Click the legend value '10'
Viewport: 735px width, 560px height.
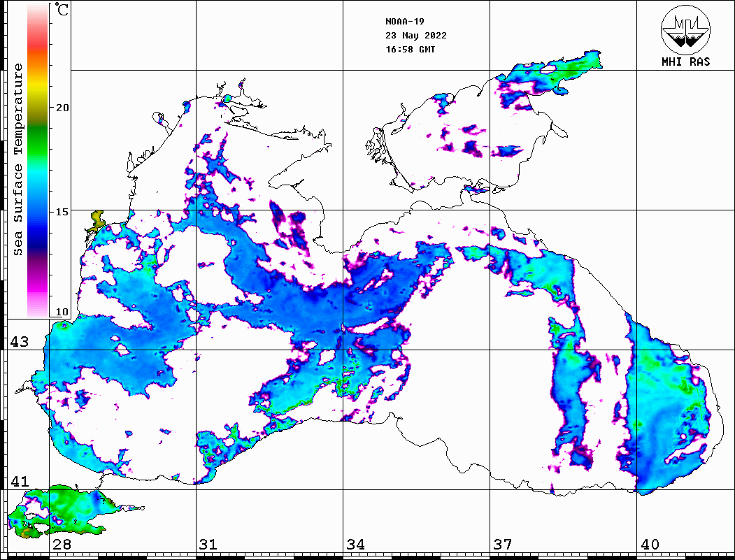(x=62, y=312)
